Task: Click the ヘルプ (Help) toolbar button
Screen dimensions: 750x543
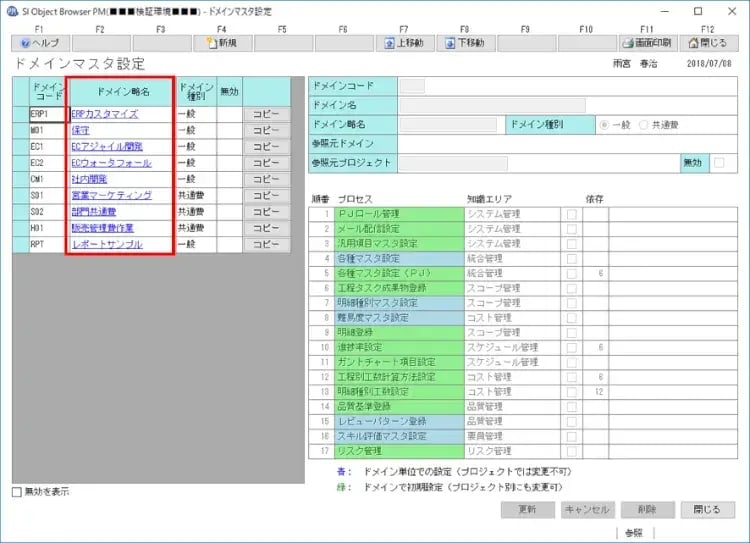Action: [x=39, y=44]
